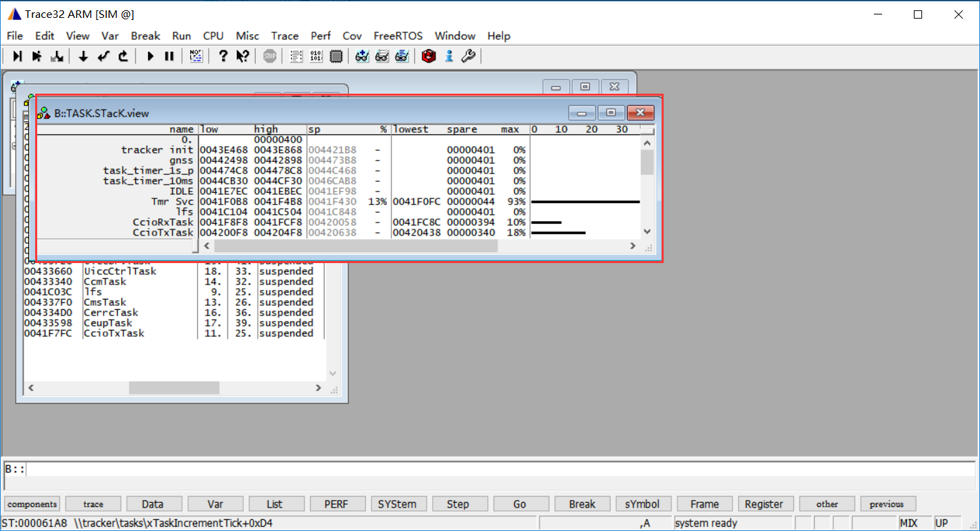Click the Data softkey button
The image size is (980, 531).
coord(153,504)
